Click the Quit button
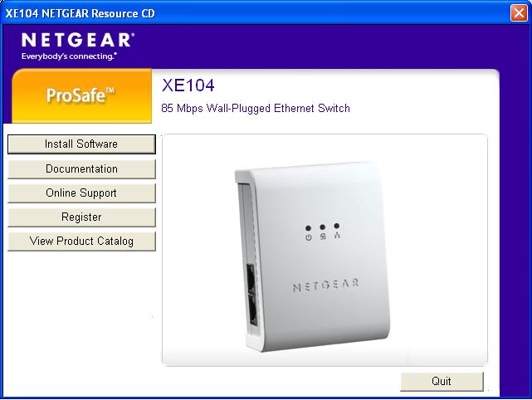The height and width of the screenshot is (400, 532). (x=442, y=382)
